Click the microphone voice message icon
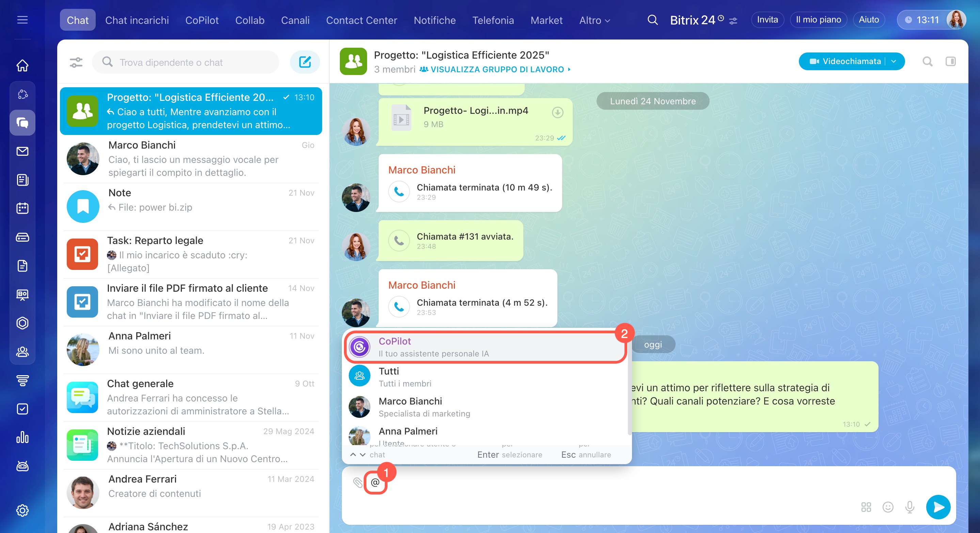The width and height of the screenshot is (980, 533). point(910,507)
